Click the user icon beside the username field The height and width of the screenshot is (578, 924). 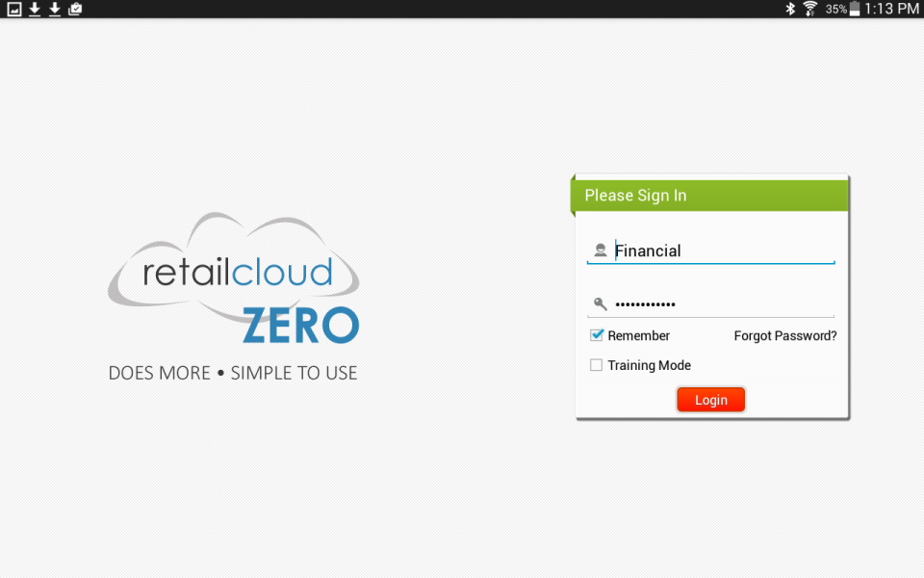[x=600, y=249]
